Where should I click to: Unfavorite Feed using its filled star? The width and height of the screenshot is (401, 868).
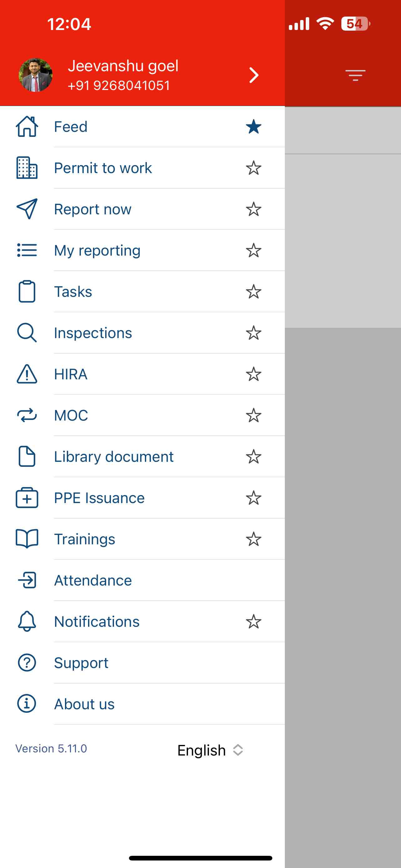click(x=254, y=127)
